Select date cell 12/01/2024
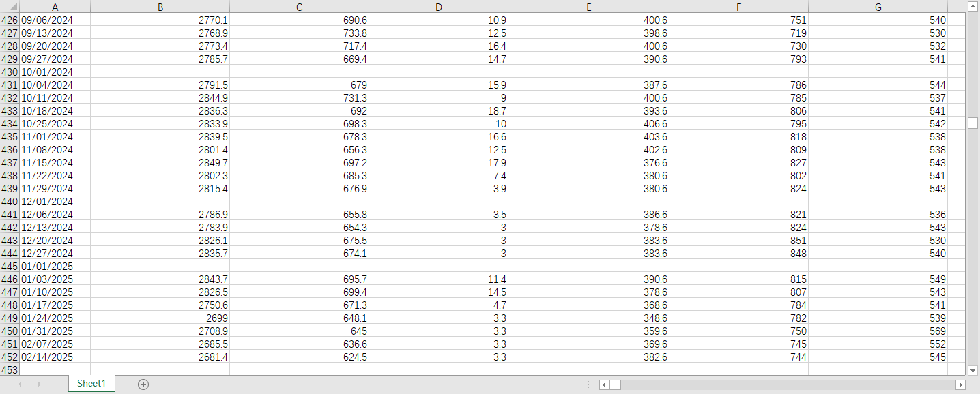The image size is (980, 394). click(x=55, y=202)
